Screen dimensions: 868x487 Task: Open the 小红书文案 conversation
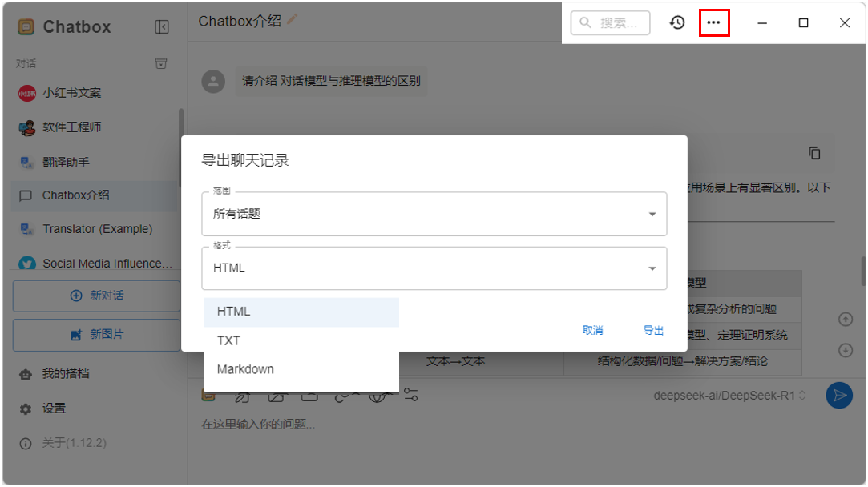tap(94, 93)
